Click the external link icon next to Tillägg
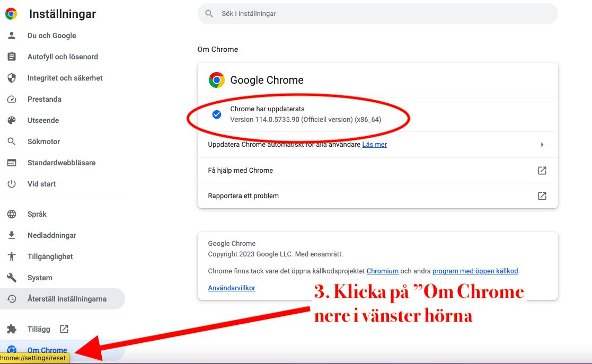Screen dimensions: 592x364 pos(64,329)
